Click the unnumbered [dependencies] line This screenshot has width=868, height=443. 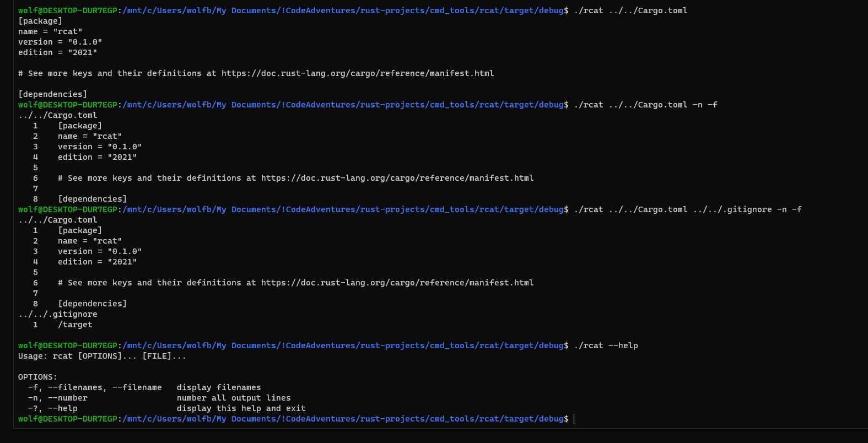pos(52,94)
